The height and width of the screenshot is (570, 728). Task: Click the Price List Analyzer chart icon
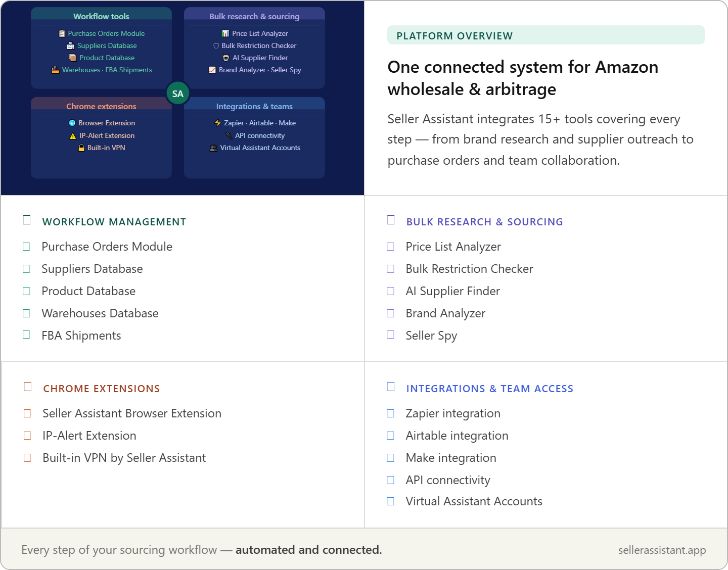point(225,33)
